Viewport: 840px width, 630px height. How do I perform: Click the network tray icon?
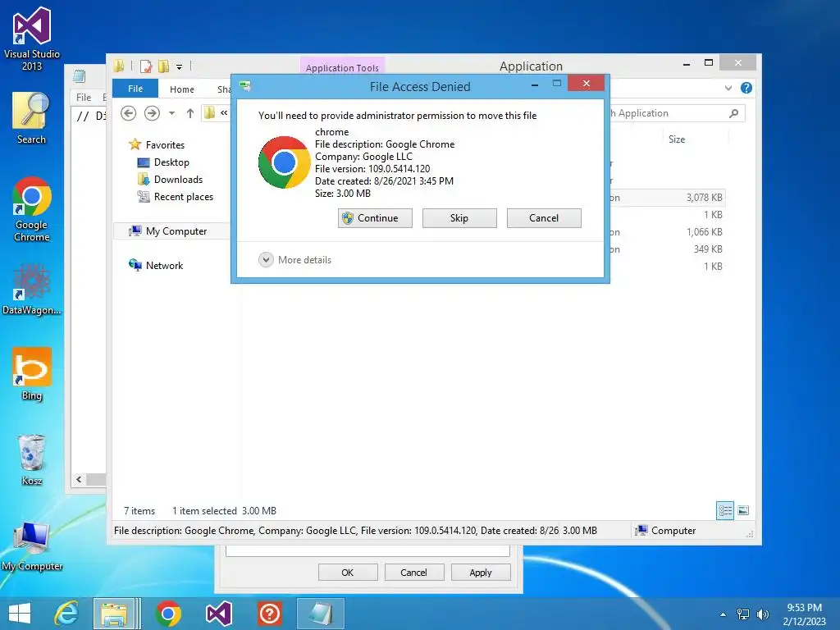click(x=743, y=614)
